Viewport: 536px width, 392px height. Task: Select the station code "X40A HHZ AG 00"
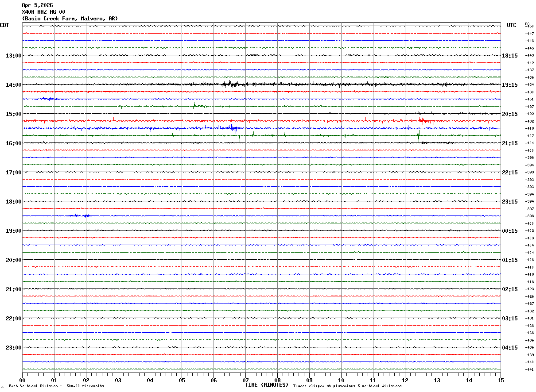point(43,12)
